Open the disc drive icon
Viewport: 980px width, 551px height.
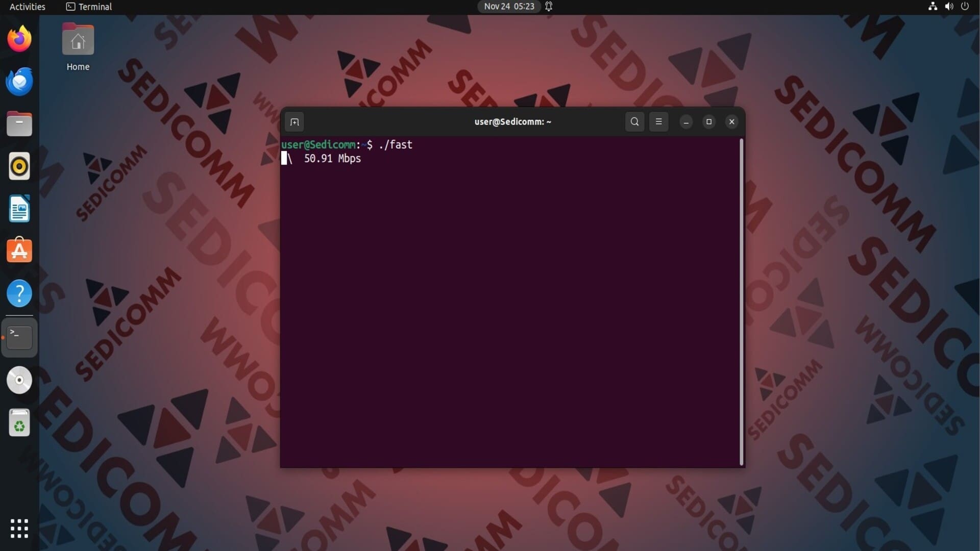point(19,380)
